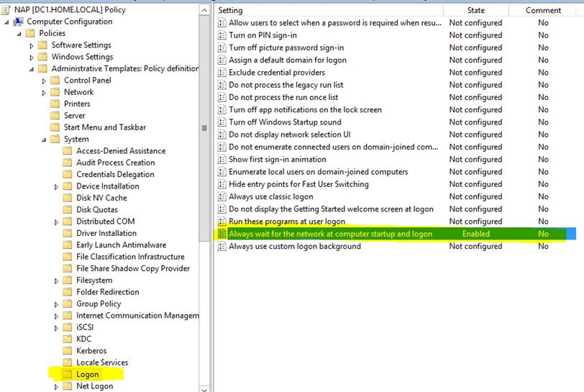The image size is (584, 392).
Task: Select 'Do not process the run once list'
Action: (x=283, y=97)
